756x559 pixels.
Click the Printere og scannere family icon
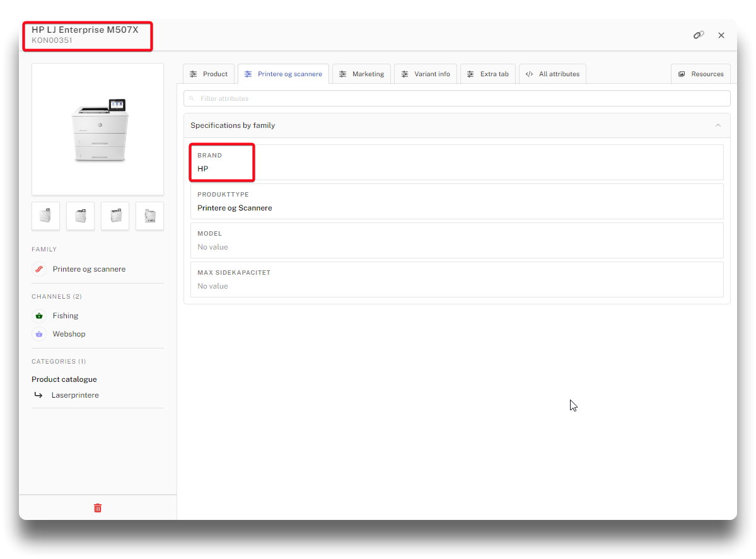[x=39, y=269]
